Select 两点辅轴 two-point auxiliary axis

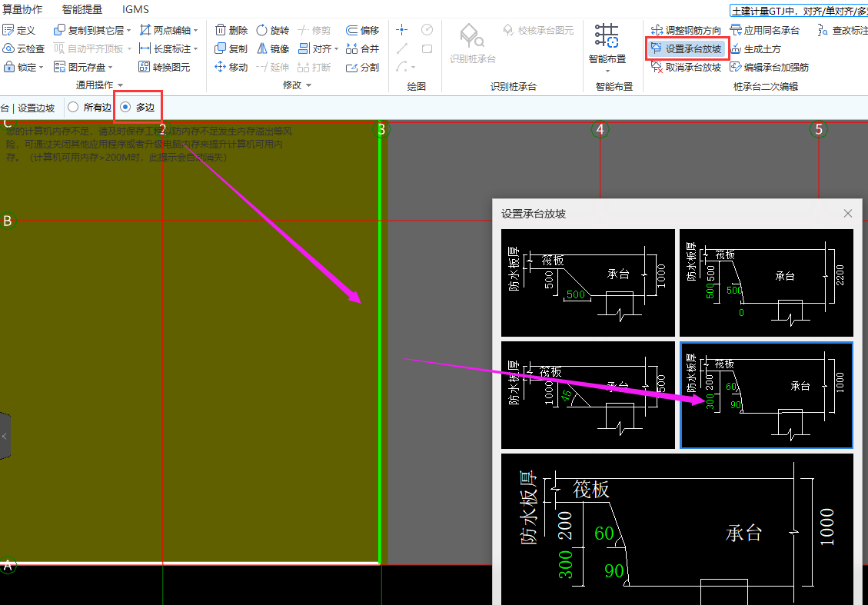[x=165, y=31]
